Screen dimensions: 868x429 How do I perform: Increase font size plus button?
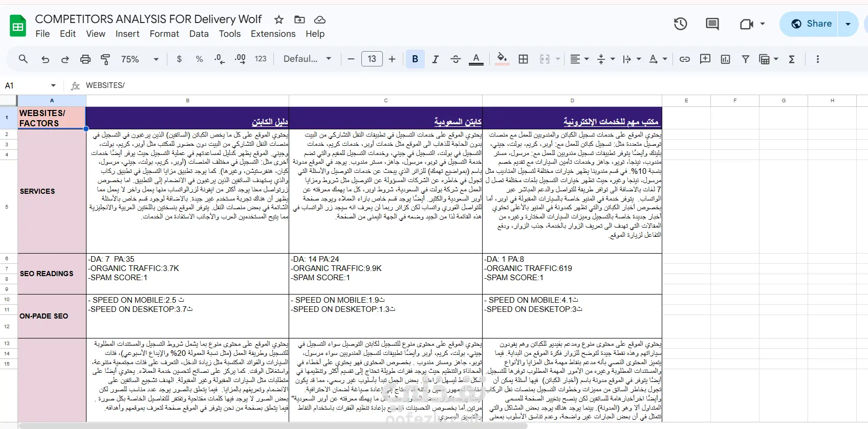392,59
